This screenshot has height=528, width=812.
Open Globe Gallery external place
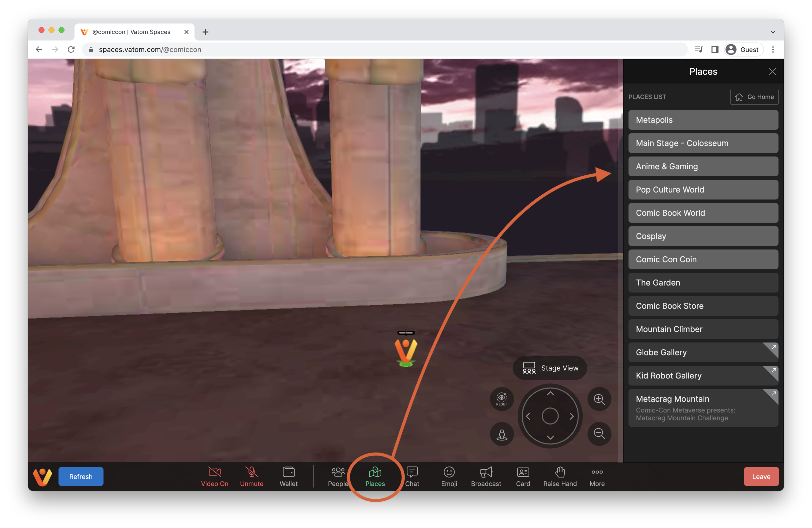[703, 352]
